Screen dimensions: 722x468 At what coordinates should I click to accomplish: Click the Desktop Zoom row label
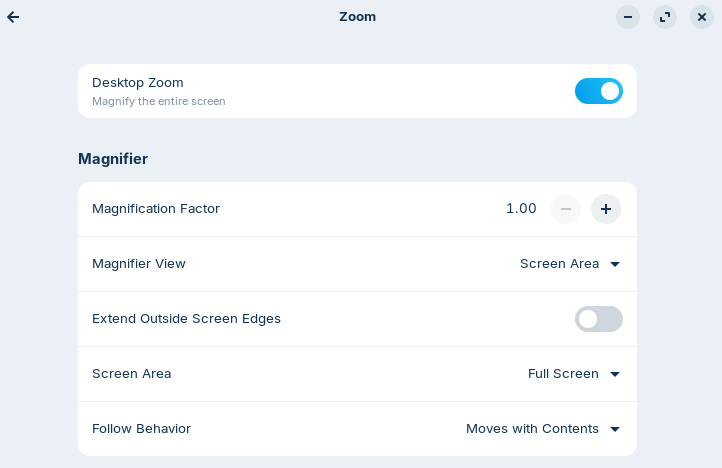point(138,83)
